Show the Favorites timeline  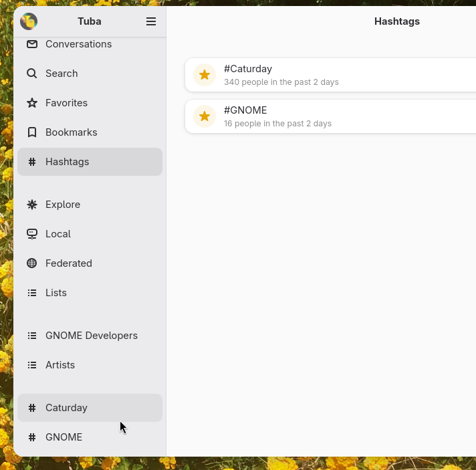coord(90,103)
